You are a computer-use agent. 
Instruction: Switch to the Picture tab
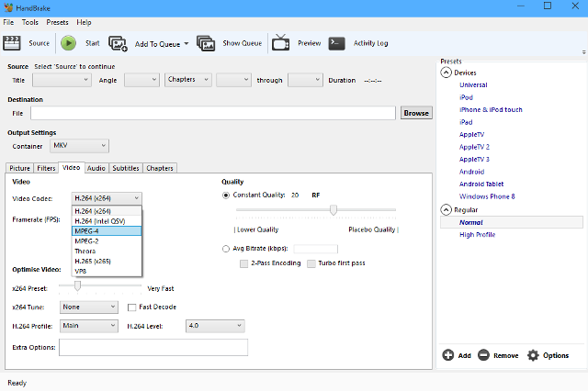[19, 168]
